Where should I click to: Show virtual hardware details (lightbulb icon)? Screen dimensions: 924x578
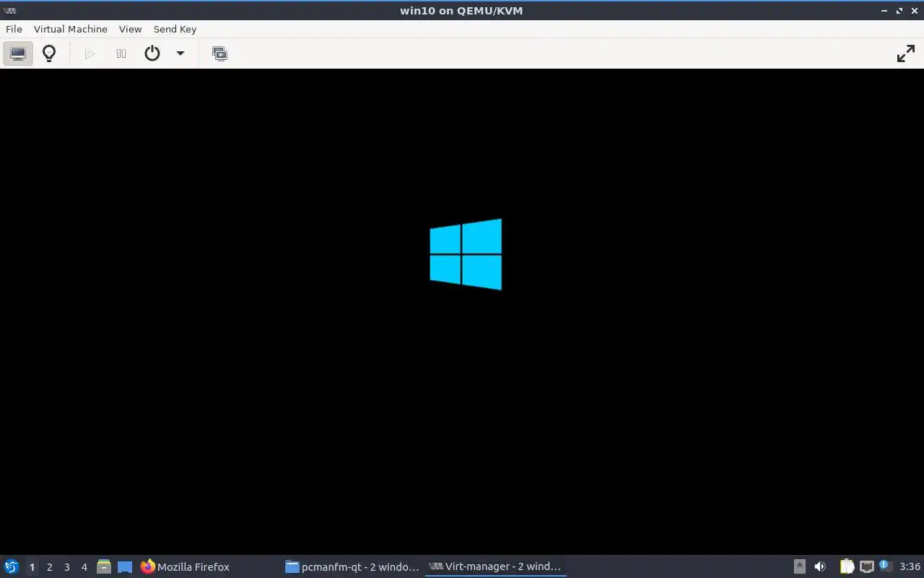49,53
